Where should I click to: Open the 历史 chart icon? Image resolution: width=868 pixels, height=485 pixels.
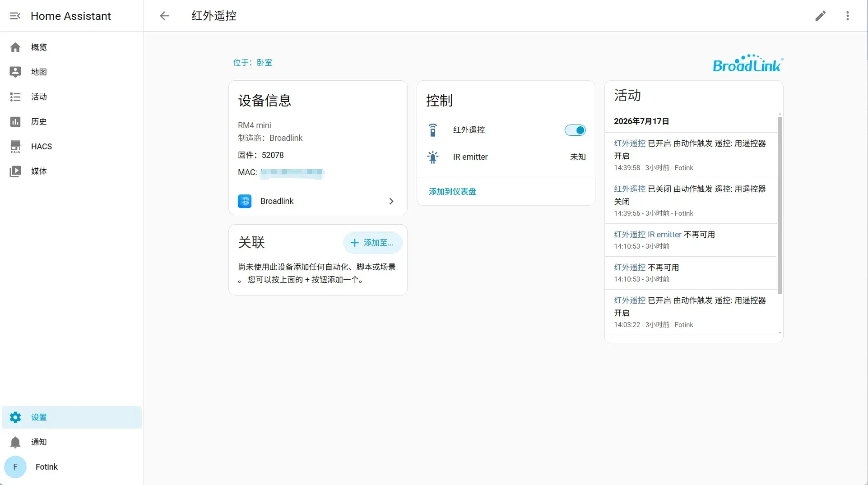(x=15, y=121)
